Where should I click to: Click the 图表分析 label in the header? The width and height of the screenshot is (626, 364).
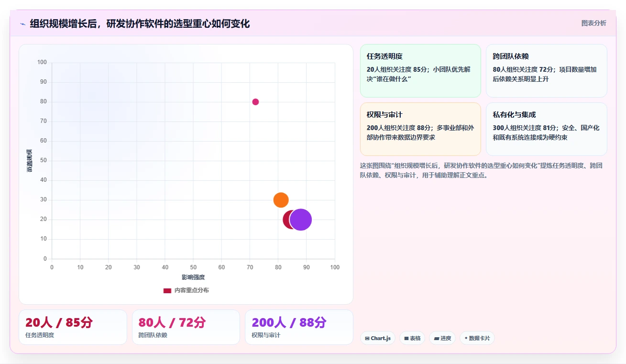[593, 23]
